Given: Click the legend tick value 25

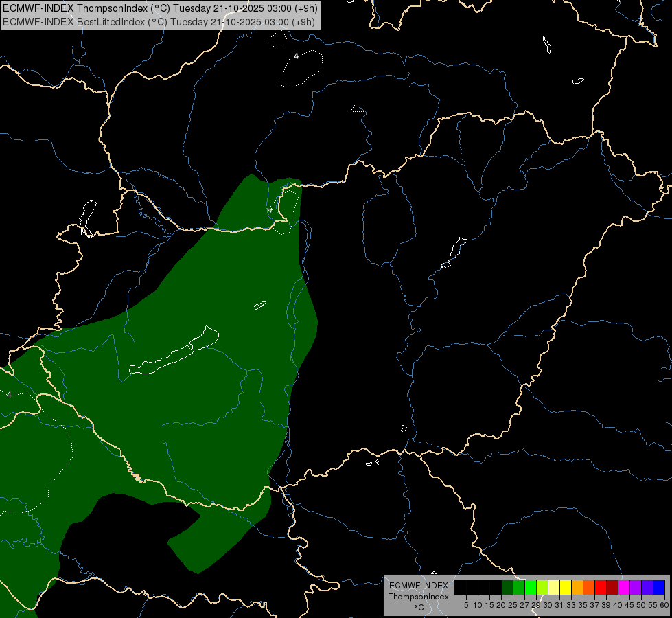Looking at the screenshot, I should 513,605.
